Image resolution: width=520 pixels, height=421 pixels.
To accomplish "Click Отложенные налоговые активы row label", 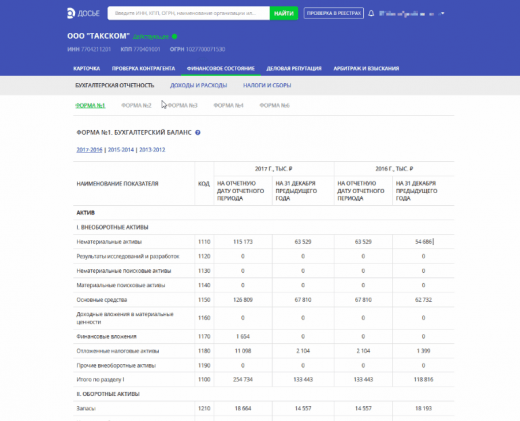I will pos(118,351).
